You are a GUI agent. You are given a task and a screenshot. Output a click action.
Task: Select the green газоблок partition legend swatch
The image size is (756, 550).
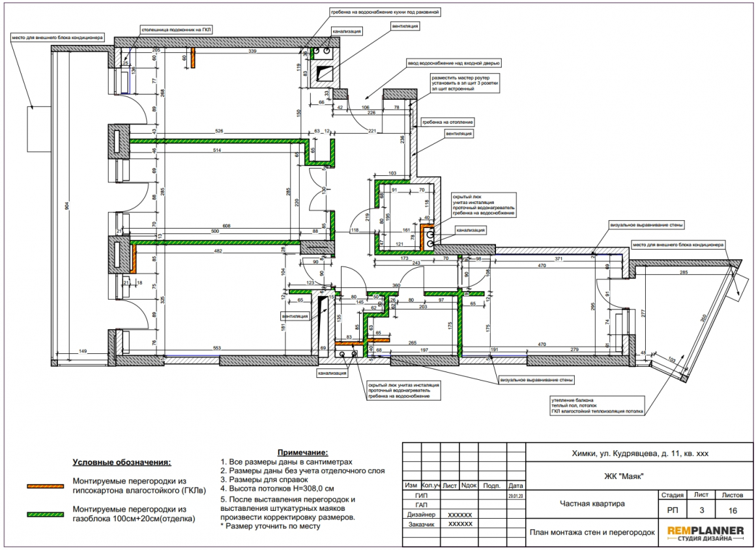click(x=46, y=515)
